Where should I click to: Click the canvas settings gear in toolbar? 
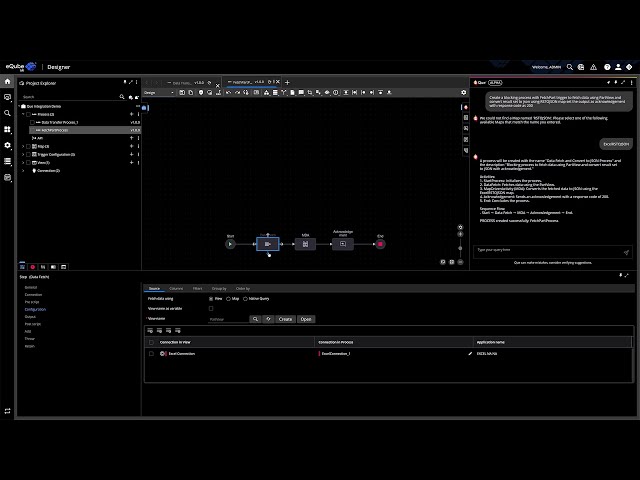(x=463, y=93)
